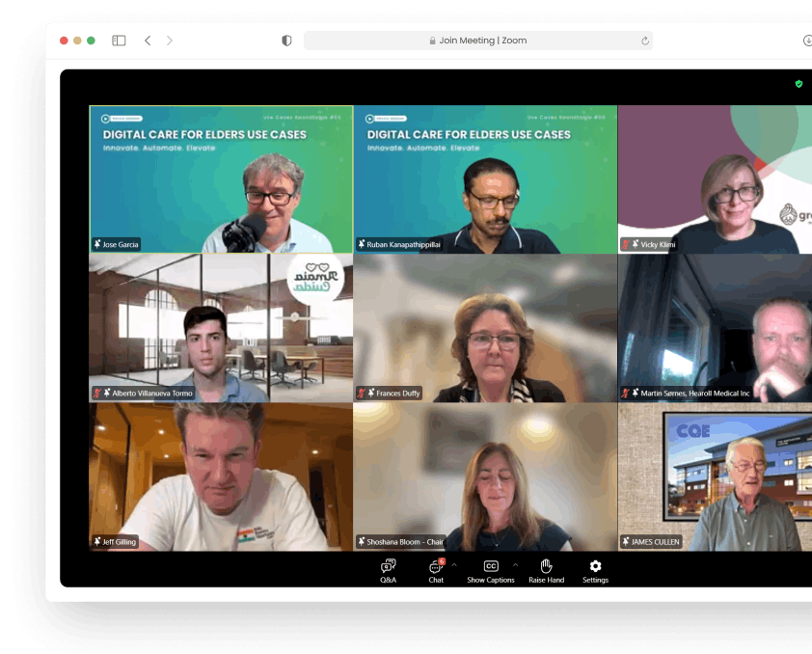Click the browser privacy shield icon

pyautogui.click(x=286, y=41)
